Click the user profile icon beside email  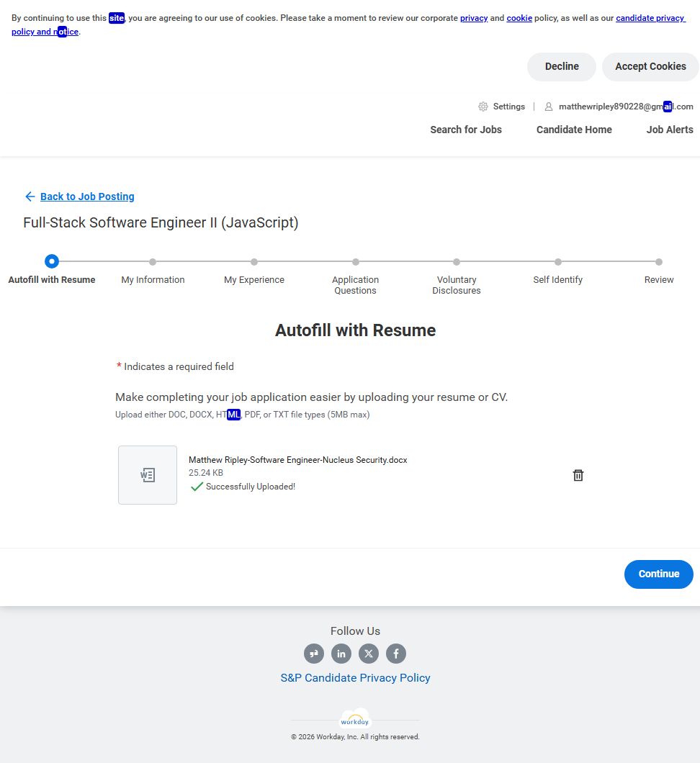(549, 107)
